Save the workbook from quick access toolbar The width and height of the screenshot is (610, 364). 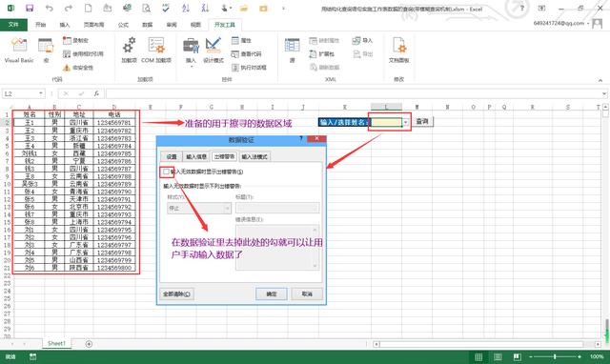pyautogui.click(x=30, y=9)
